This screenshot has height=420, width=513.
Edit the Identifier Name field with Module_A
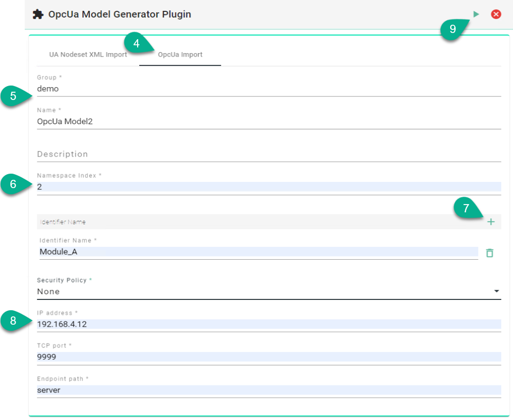pyautogui.click(x=258, y=252)
